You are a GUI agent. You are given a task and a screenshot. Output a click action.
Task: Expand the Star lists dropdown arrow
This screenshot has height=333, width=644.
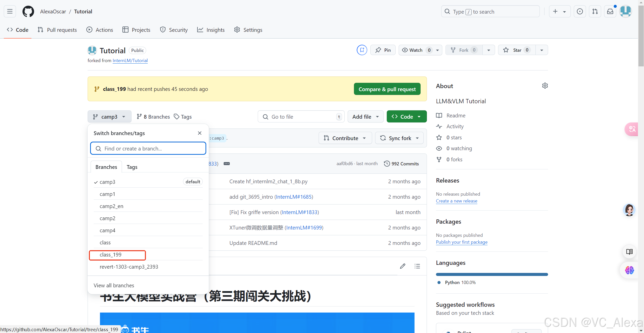point(542,50)
